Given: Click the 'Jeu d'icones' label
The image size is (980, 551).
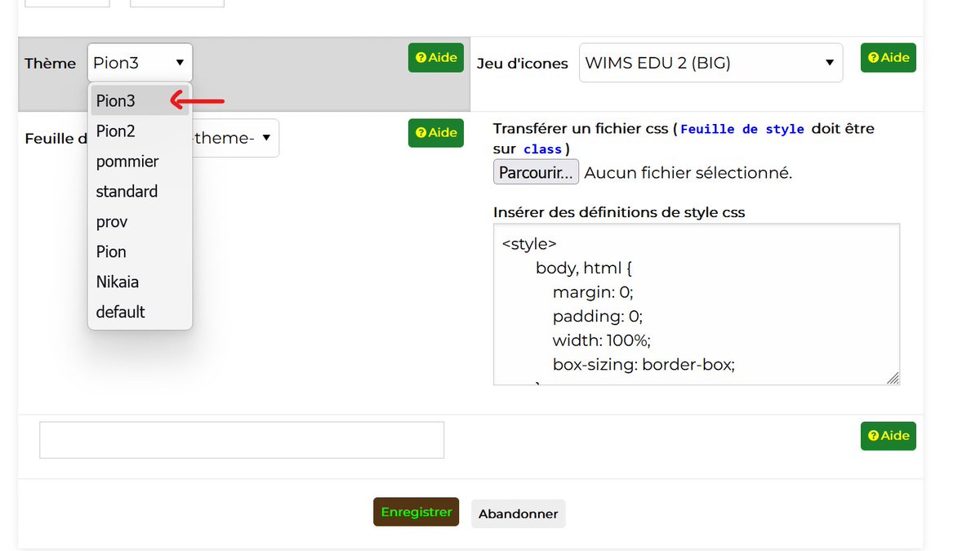Looking at the screenshot, I should (x=523, y=63).
